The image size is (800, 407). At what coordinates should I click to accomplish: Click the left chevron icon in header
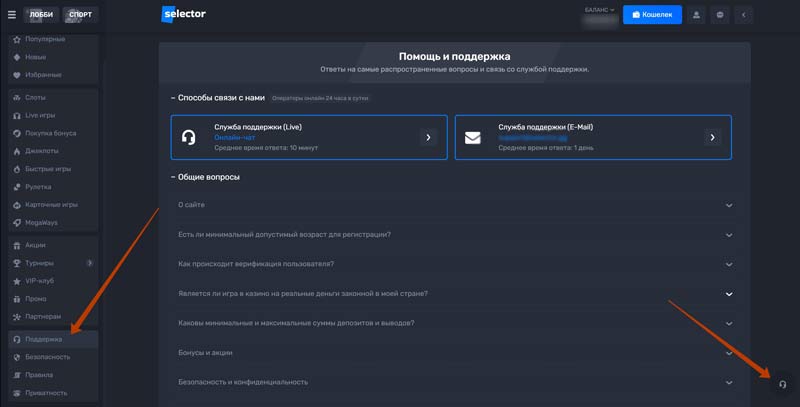coord(744,15)
